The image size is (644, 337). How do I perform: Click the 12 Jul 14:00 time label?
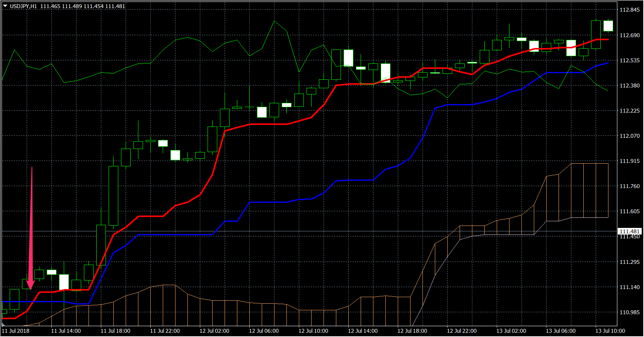[363, 331]
